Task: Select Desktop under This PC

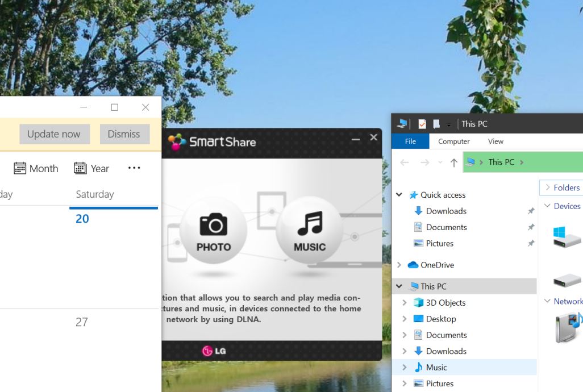Action: tap(441, 319)
